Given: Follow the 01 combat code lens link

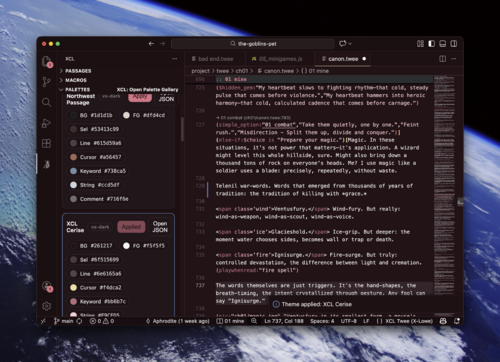Looking at the screenshot, I should 253,117.
